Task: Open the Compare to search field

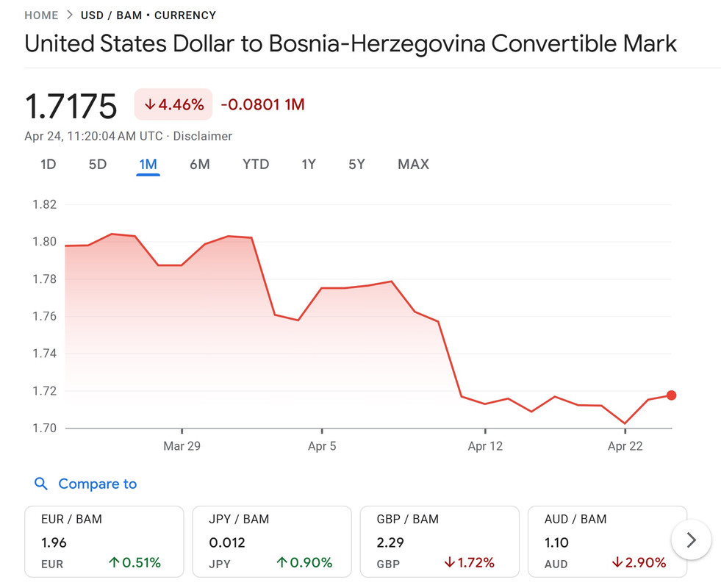Action: click(x=85, y=484)
